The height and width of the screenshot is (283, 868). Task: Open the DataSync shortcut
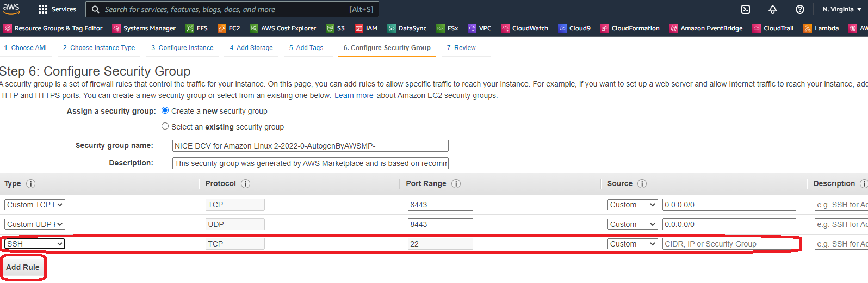click(407, 28)
